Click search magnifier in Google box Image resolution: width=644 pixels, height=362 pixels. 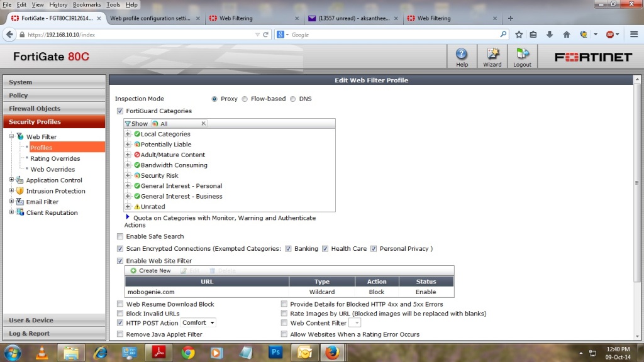click(503, 35)
